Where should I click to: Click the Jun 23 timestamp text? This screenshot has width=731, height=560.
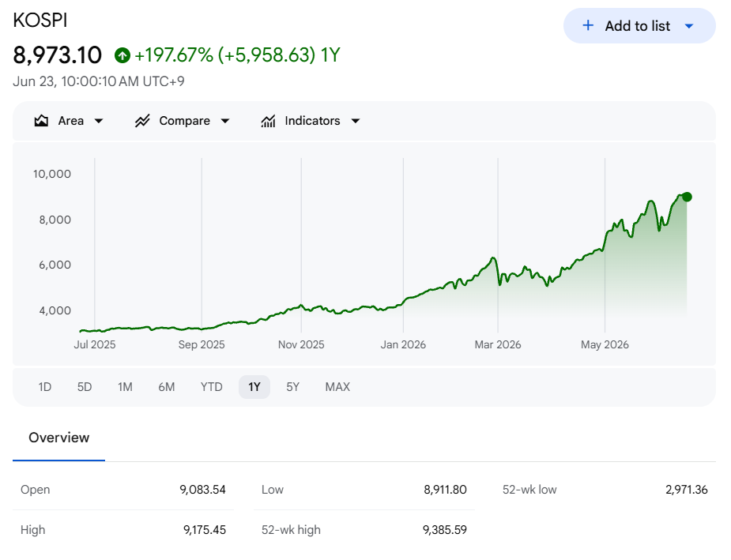(x=99, y=81)
